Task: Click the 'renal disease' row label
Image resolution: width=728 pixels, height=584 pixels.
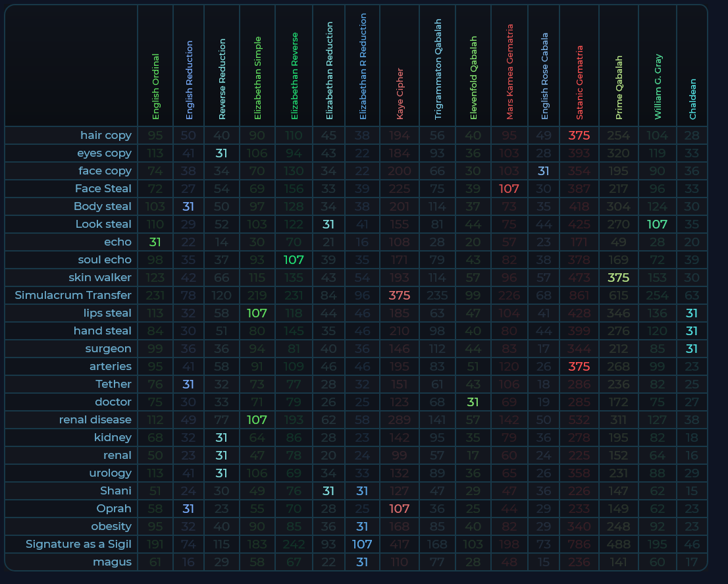Action: (x=95, y=419)
